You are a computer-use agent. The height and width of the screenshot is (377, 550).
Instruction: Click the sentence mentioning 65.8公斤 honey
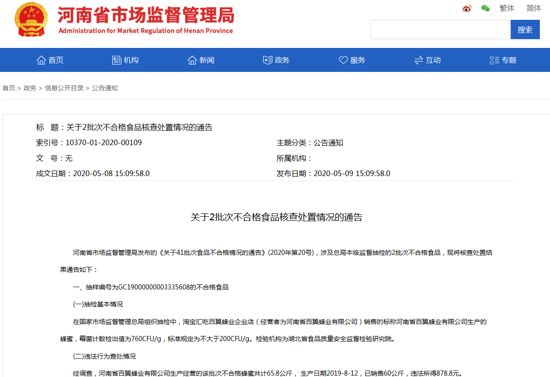[x=267, y=373]
